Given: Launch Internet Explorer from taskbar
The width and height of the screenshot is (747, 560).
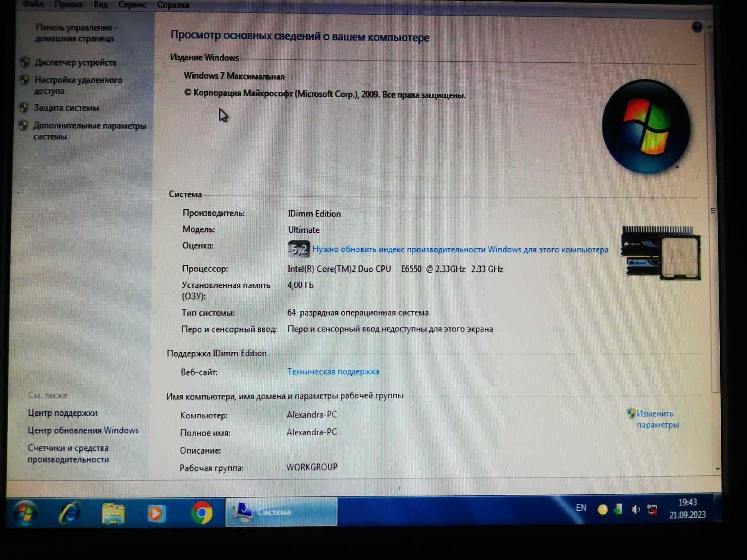Looking at the screenshot, I should (70, 513).
